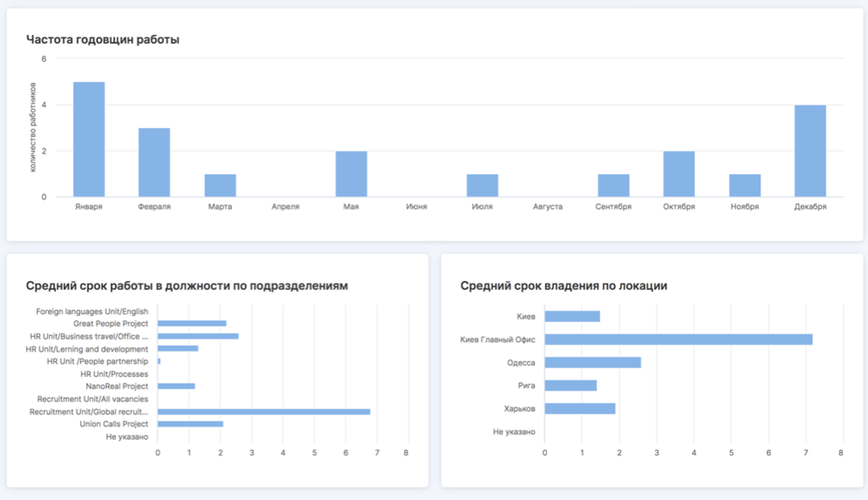
Task: Click the Января bar in anniversaries chart
Action: 89,139
